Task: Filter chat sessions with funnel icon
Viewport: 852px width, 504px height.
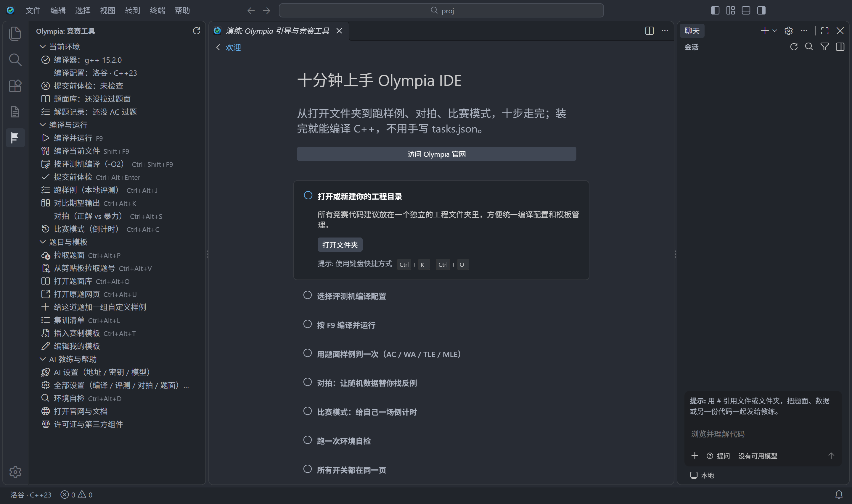Action: (824, 47)
